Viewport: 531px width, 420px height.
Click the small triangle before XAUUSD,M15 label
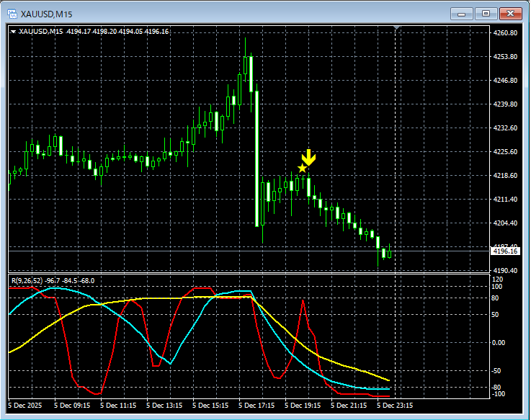(x=14, y=31)
